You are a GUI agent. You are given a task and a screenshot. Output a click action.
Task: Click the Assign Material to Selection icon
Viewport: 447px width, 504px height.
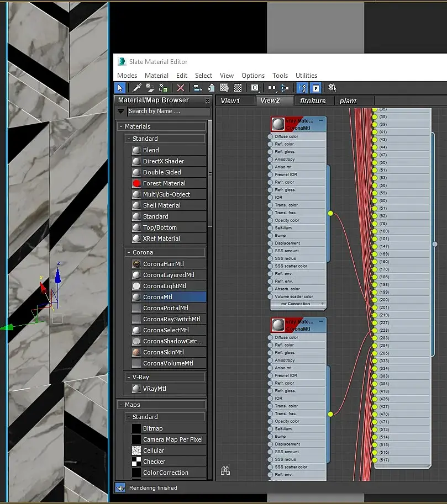click(163, 88)
